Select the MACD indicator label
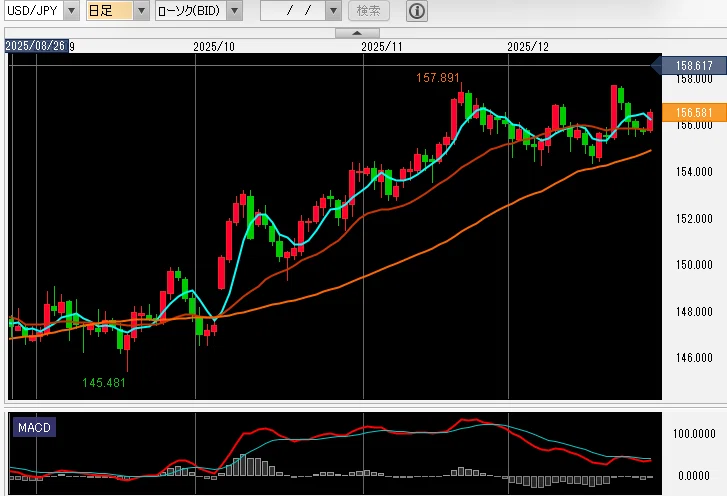This screenshot has width=727, height=496. [34, 427]
